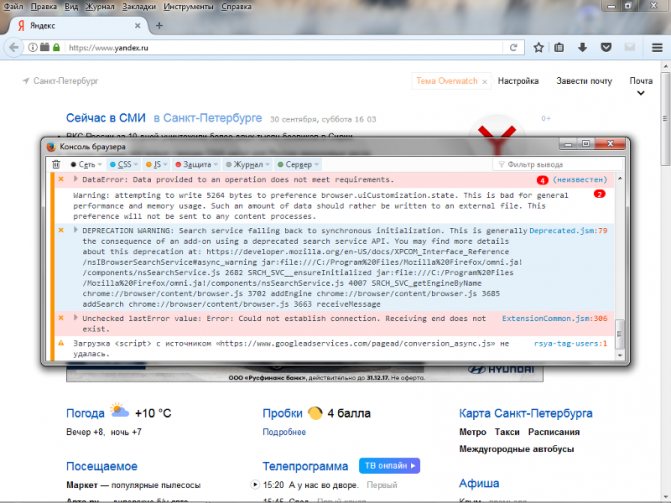Click the Фильтр вывода input field
The width and height of the screenshot is (671, 503).
point(558,164)
